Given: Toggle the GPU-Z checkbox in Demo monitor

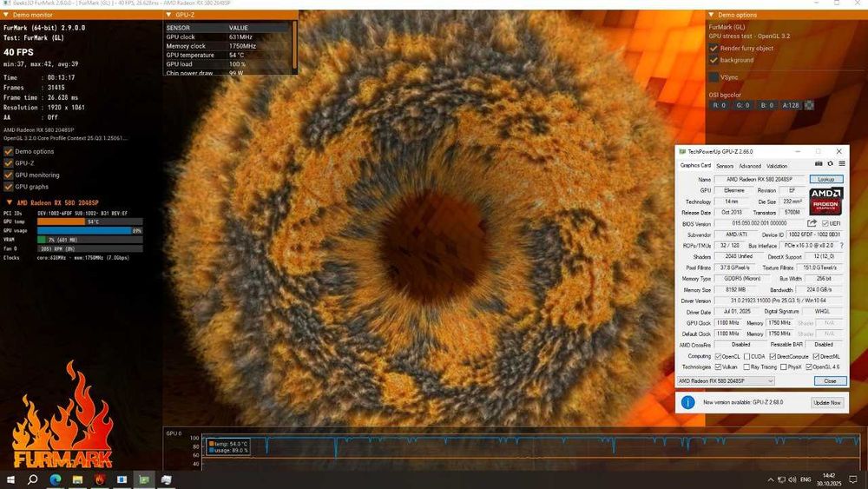Looking at the screenshot, I should coord(9,163).
